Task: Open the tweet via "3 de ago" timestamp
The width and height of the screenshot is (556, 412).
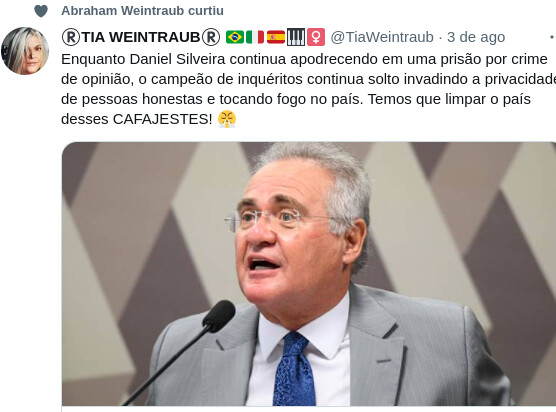Action: (x=476, y=37)
